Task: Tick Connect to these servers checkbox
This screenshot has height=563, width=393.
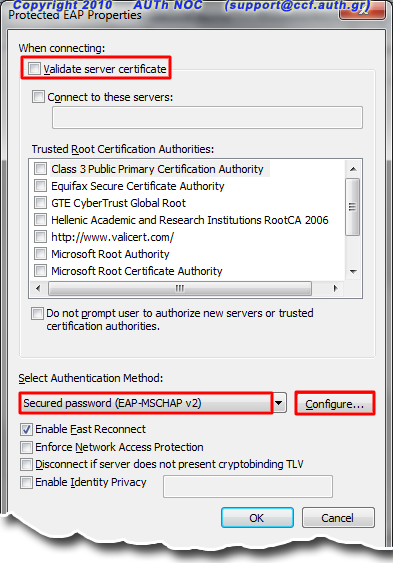Action: 38,97
